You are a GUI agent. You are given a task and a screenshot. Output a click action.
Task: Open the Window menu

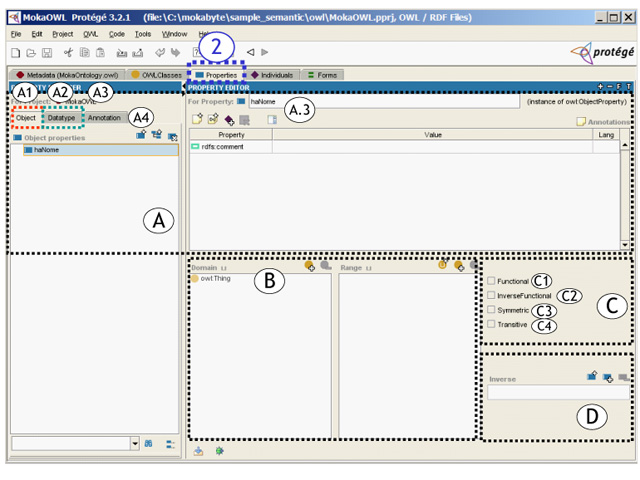click(x=174, y=34)
